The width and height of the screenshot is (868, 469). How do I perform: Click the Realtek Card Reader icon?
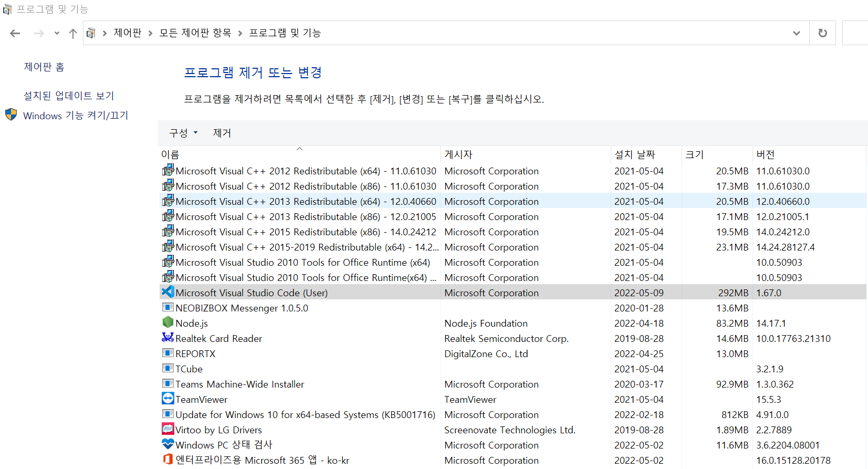(x=168, y=337)
